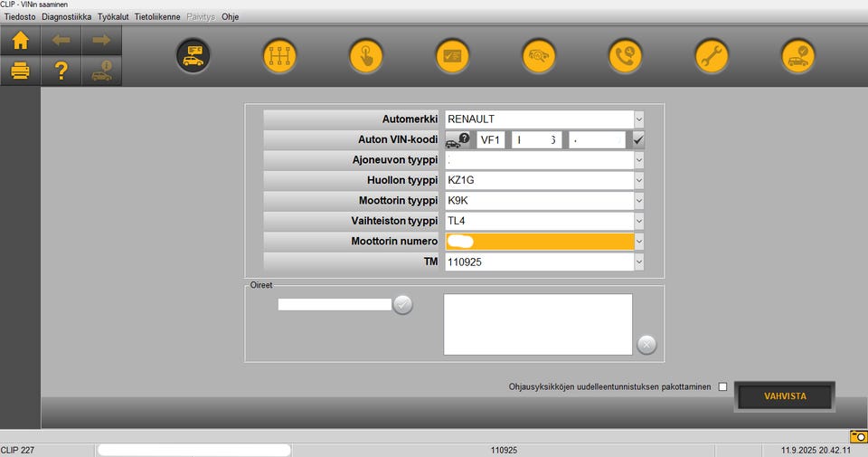Image resolution: width=868 pixels, height=457 pixels.
Task: Expand the TM dropdown arrow
Action: (639, 262)
